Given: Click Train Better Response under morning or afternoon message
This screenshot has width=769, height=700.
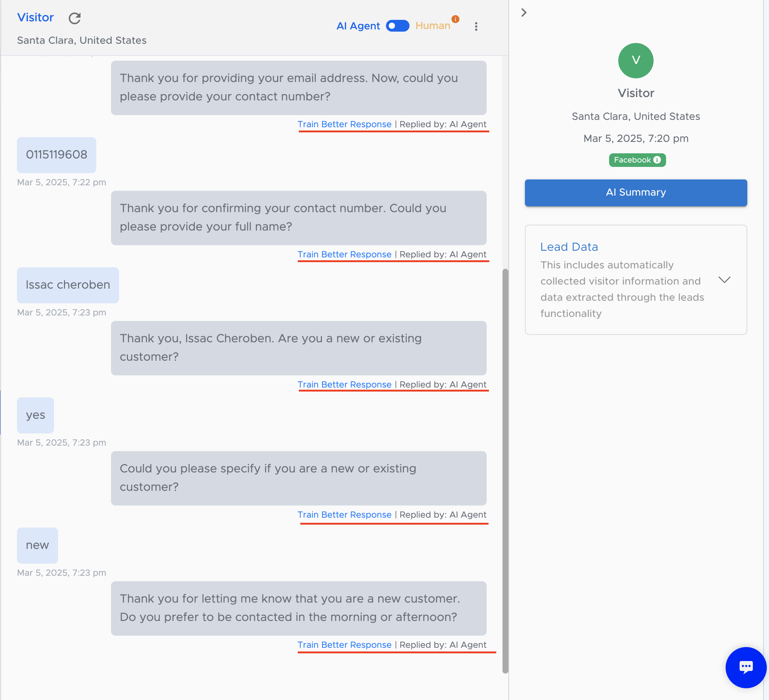Looking at the screenshot, I should pyautogui.click(x=344, y=645).
